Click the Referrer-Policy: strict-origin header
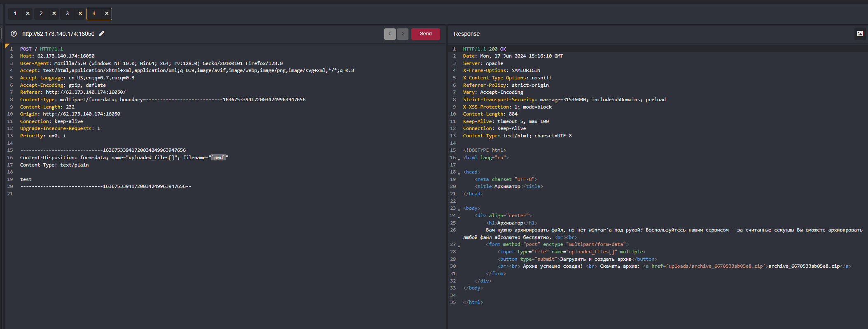 tap(506, 85)
